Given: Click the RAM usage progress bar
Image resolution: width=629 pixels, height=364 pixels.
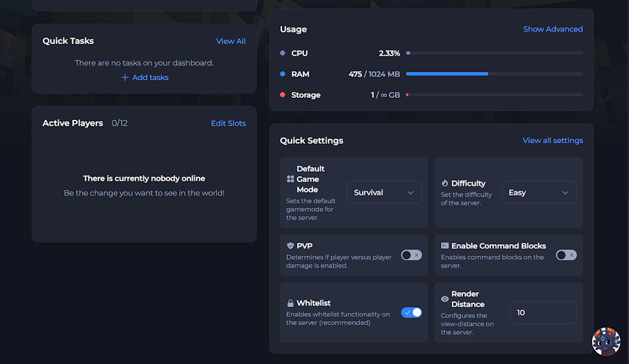Looking at the screenshot, I should point(494,74).
